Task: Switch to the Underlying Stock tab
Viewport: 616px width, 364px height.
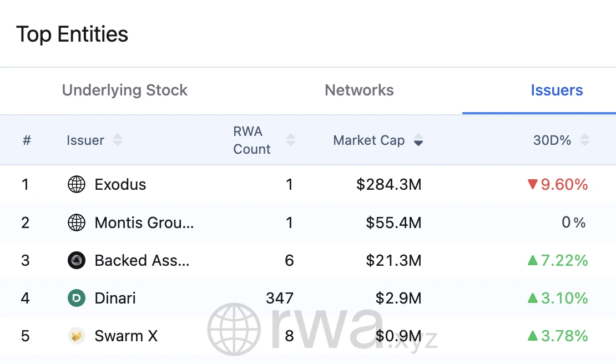Action: tap(124, 90)
